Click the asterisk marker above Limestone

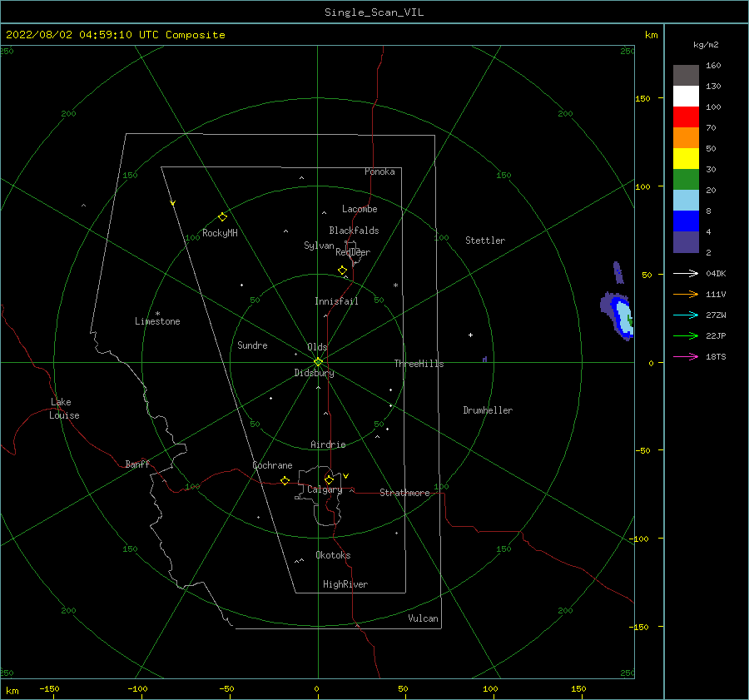tap(157, 314)
